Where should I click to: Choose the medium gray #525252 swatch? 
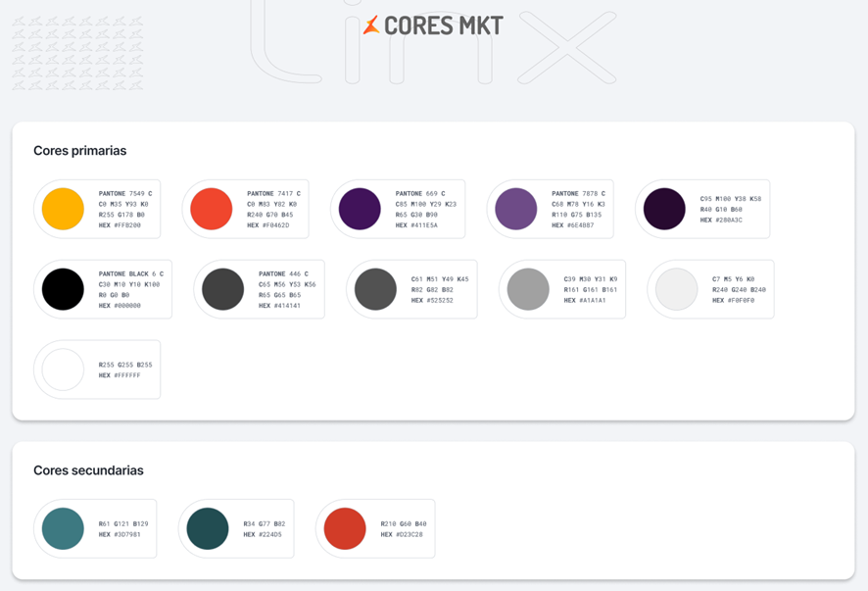point(375,289)
